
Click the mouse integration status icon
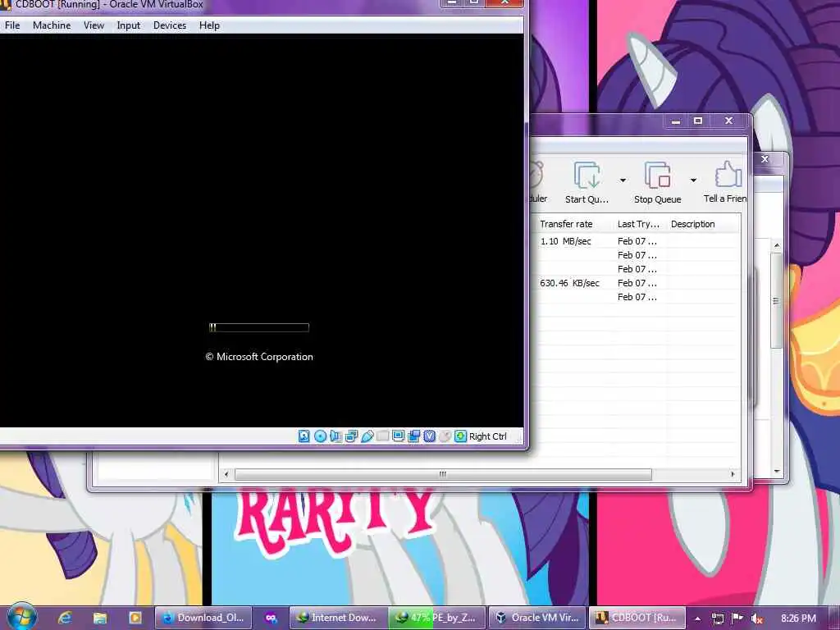tap(445, 436)
